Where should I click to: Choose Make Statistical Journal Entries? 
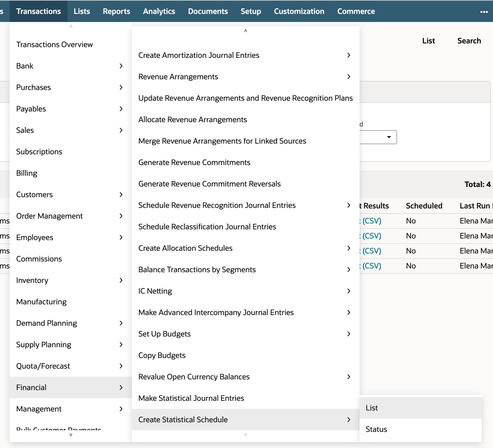click(245, 398)
